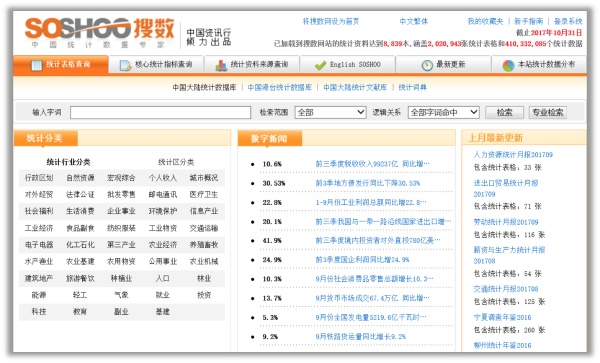
Task: Click the green checkmark icon for English SOSHOO
Action: (x=320, y=65)
